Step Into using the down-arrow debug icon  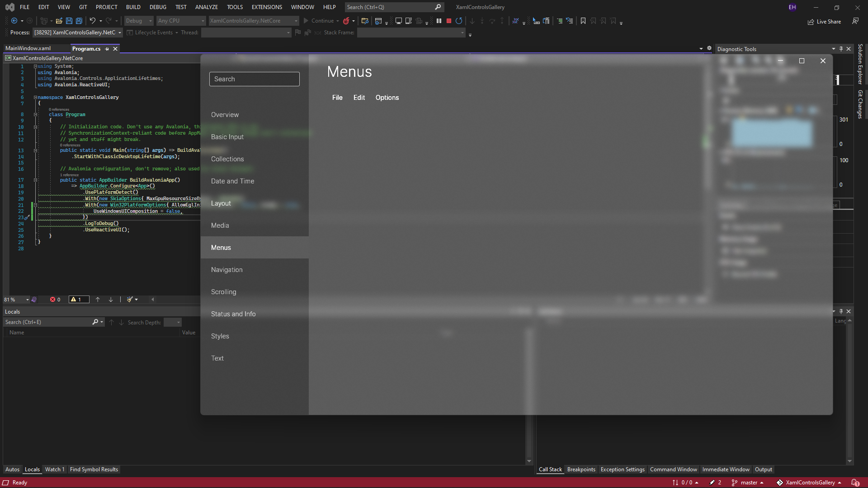(x=472, y=21)
